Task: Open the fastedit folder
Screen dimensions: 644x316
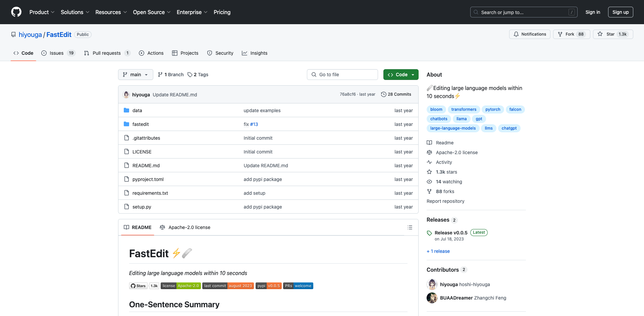Action: [x=141, y=124]
